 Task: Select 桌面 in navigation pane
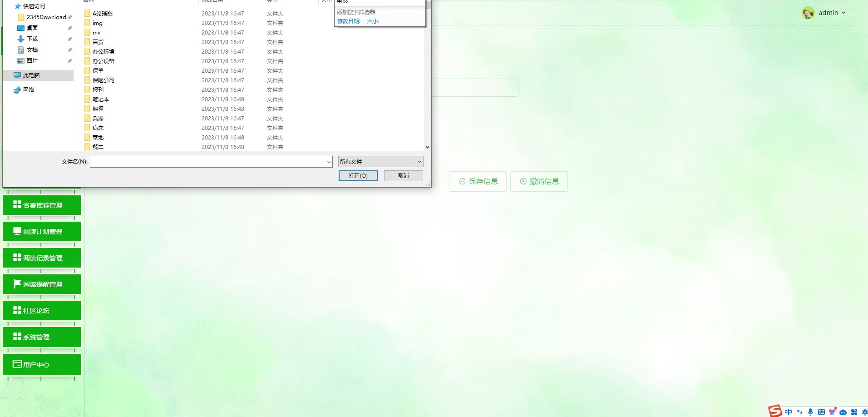32,28
